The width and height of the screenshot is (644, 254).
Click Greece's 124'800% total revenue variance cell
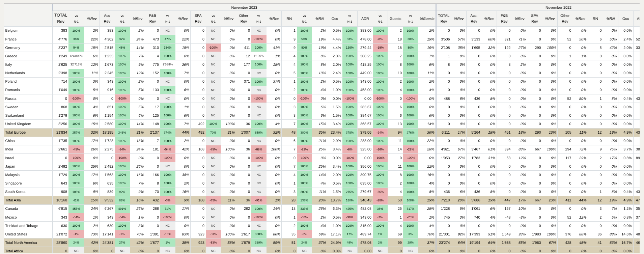[x=76, y=56]
